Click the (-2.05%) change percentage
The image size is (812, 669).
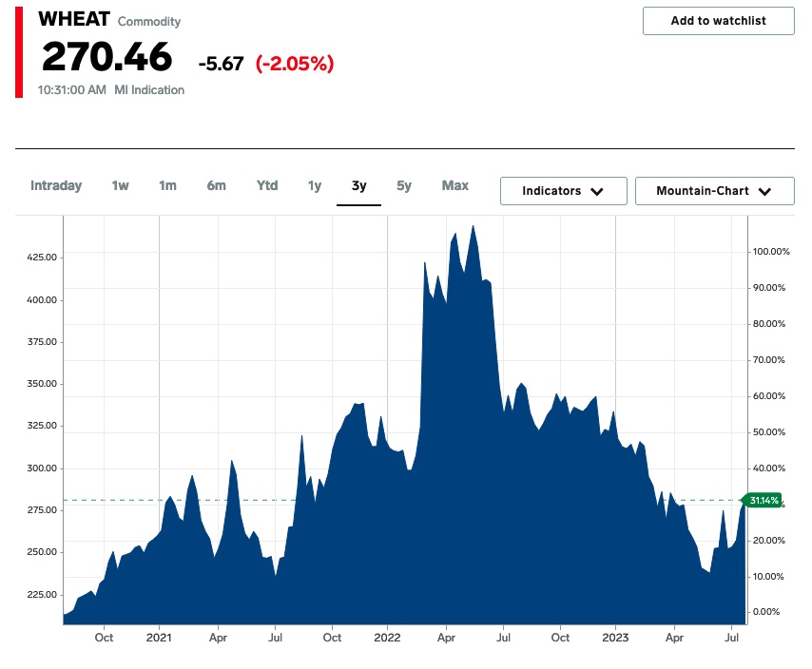pos(295,64)
